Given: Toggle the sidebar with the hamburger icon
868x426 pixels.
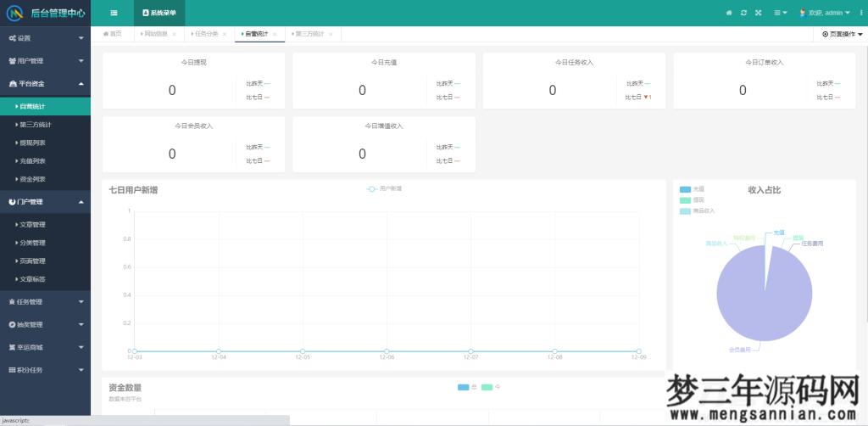Looking at the screenshot, I should click(x=114, y=13).
